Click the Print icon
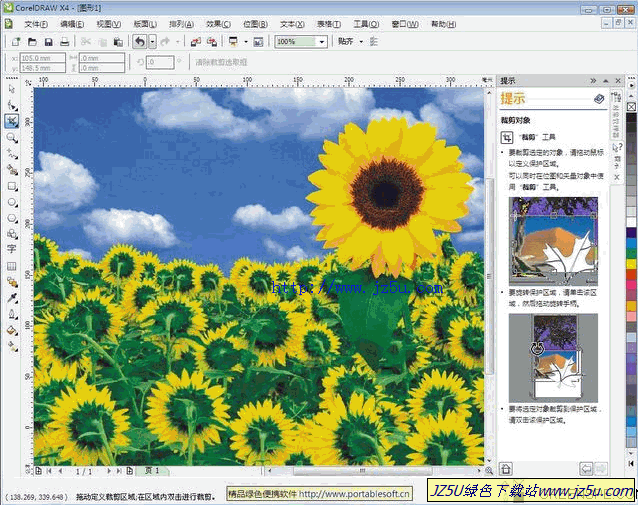Image resolution: width=638 pixels, height=505 pixels. tap(65, 42)
